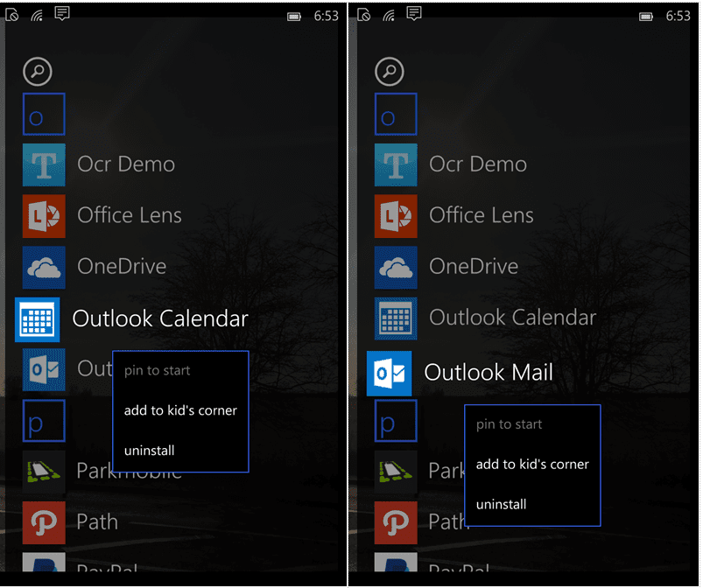703x588 pixels.
Task: Click the 'OneDrive' label on the right screen
Action: pyautogui.click(x=474, y=266)
